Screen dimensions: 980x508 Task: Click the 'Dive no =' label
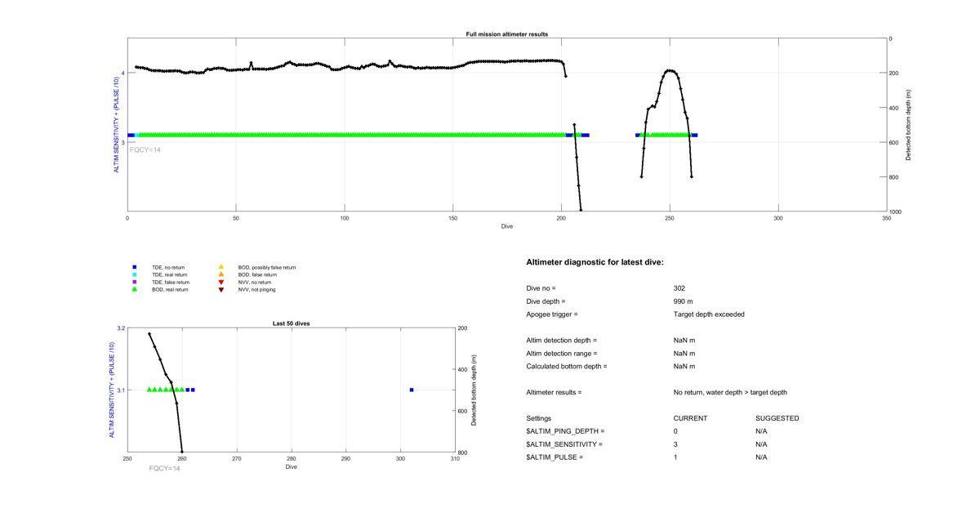pos(541,288)
